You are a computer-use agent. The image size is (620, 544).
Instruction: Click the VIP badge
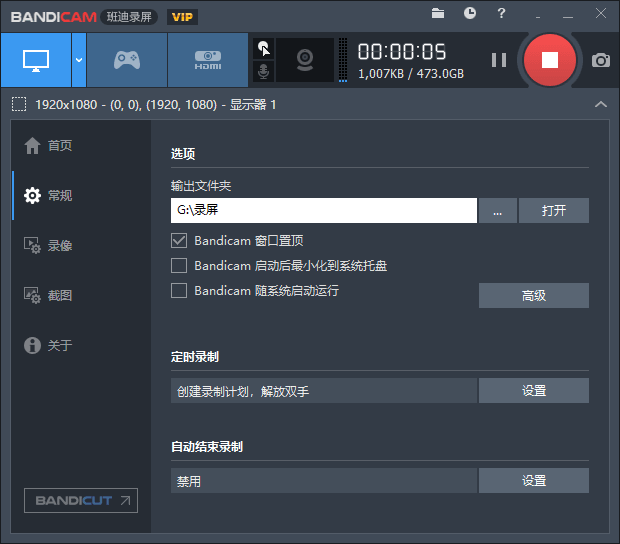pyautogui.click(x=182, y=17)
